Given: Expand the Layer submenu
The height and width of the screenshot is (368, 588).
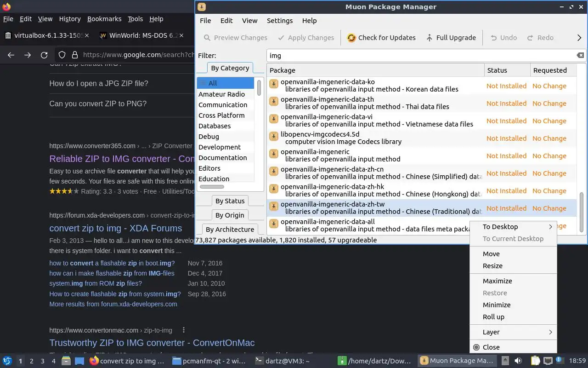Looking at the screenshot, I should (513, 332).
